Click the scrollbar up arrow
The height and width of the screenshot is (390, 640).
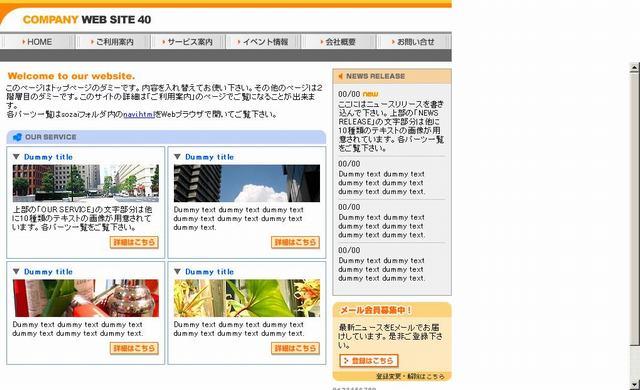pos(634,67)
